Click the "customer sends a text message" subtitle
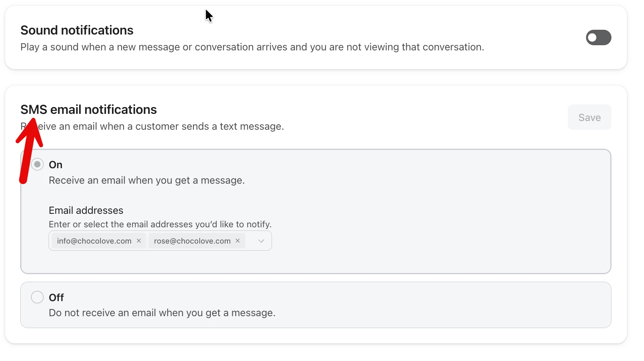Screen dimensions: 644x361 [210, 127]
